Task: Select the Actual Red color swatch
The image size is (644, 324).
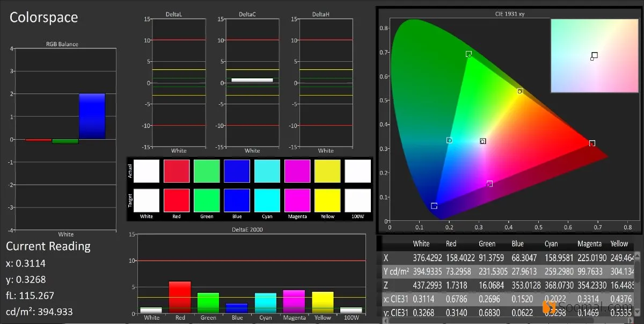Action: click(x=177, y=171)
